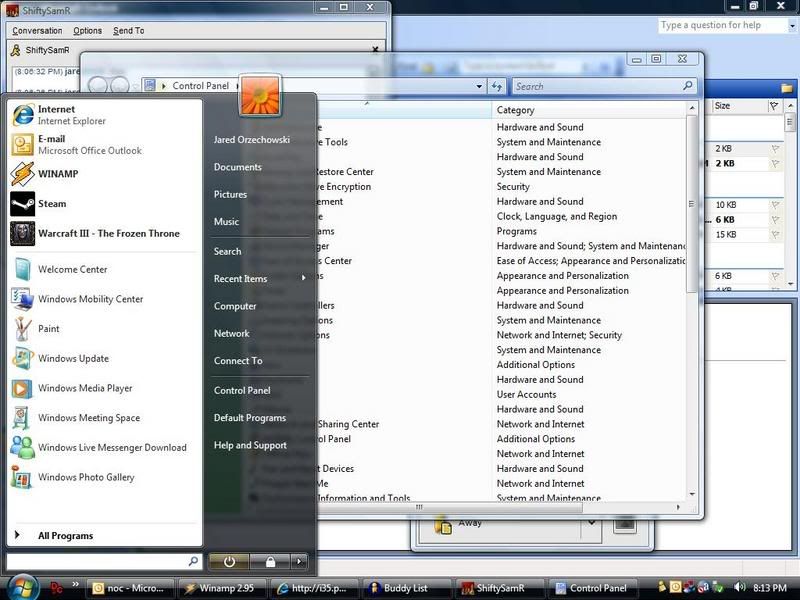Sort Outlook messages by Size column header
800x600 pixels.
coord(738,106)
